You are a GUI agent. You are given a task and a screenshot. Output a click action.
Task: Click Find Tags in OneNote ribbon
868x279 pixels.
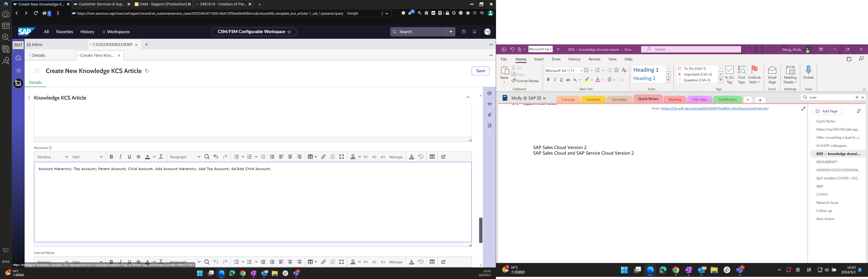[742, 75]
